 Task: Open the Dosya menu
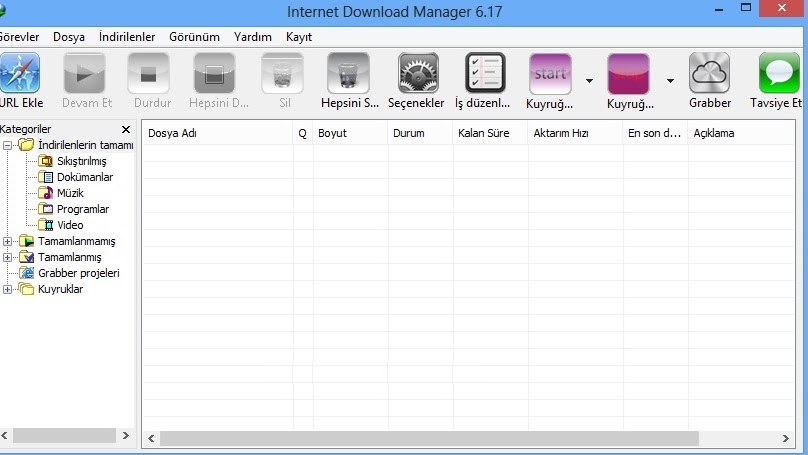pyautogui.click(x=69, y=37)
